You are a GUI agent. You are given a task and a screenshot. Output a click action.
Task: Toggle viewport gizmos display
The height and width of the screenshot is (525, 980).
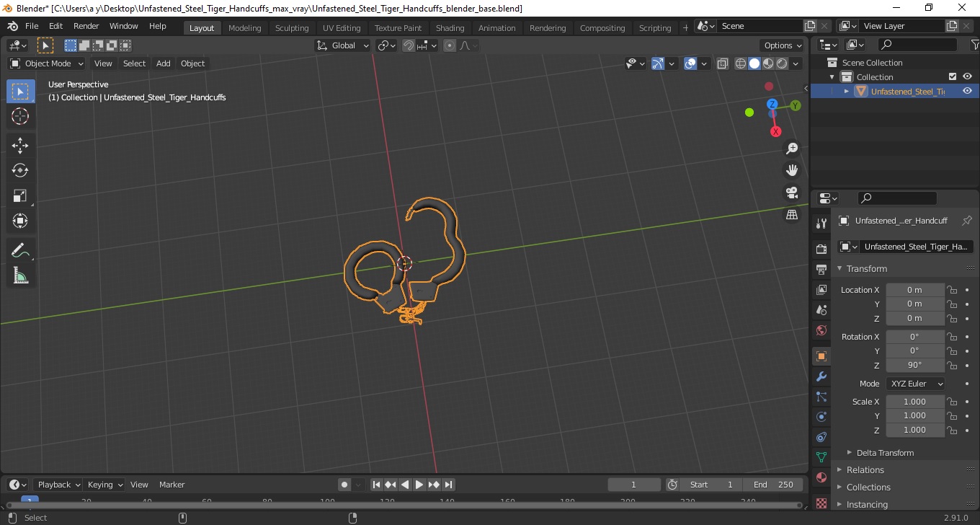(658, 63)
